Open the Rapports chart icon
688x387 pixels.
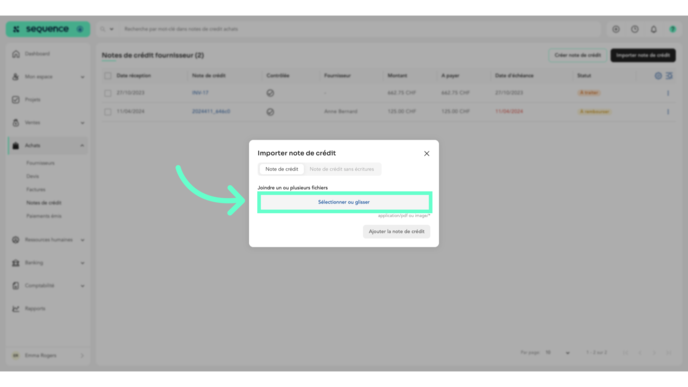click(x=16, y=308)
